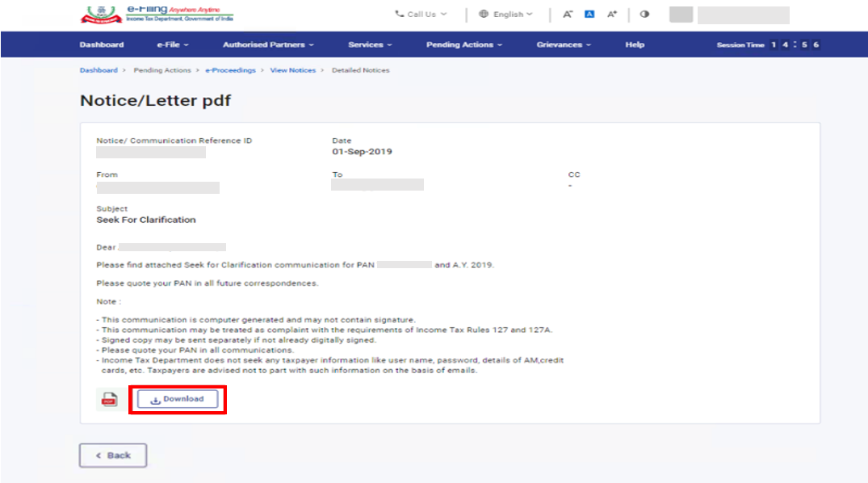
Task: Open the Services dropdown menu
Action: click(x=370, y=45)
